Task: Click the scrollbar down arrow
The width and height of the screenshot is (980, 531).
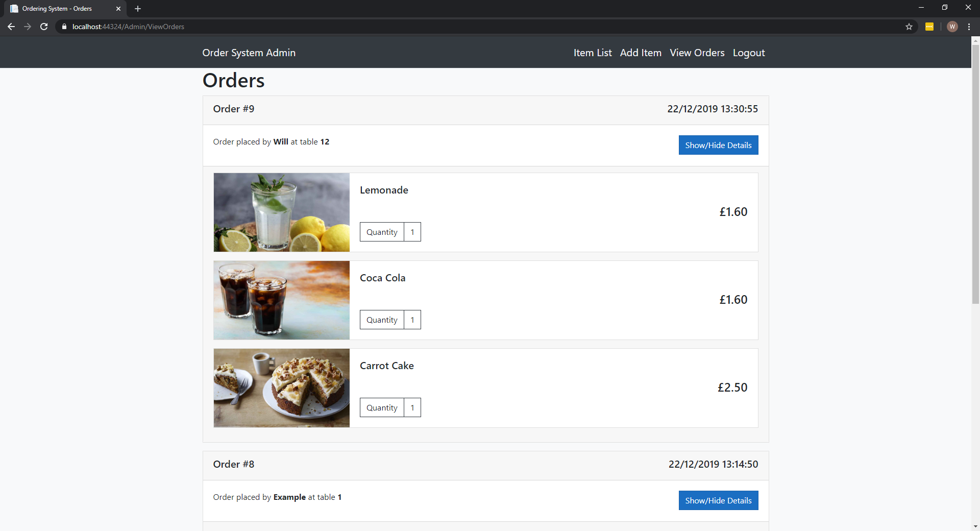Action: (975, 526)
